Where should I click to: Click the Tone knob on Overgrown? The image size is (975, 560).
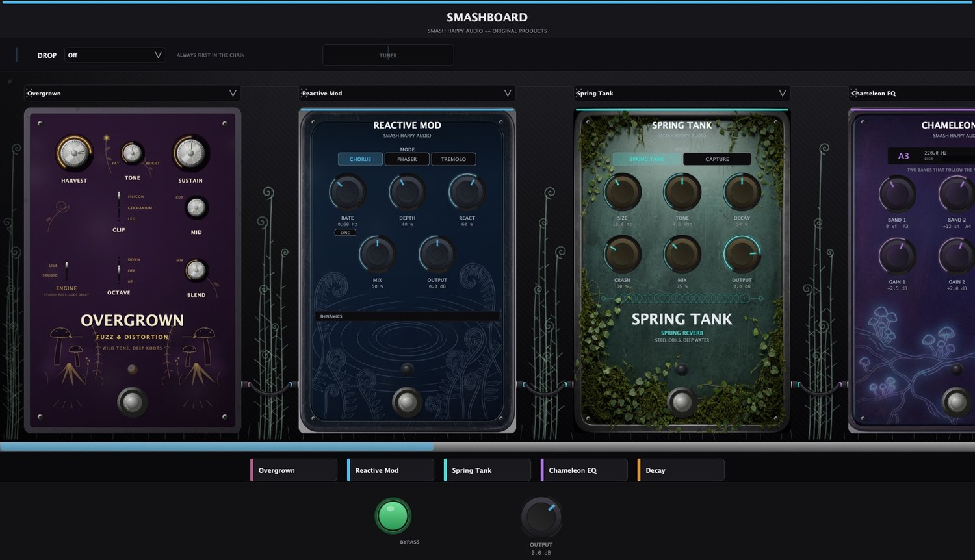(x=132, y=153)
